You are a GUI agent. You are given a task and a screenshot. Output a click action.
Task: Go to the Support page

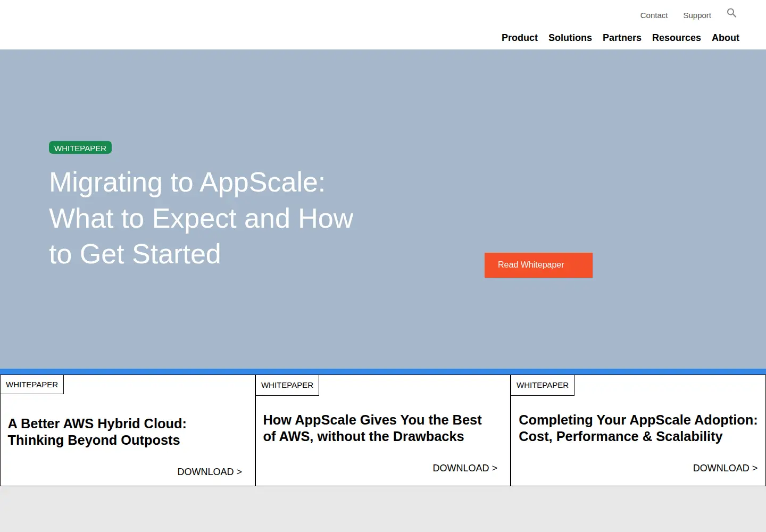pos(697,15)
